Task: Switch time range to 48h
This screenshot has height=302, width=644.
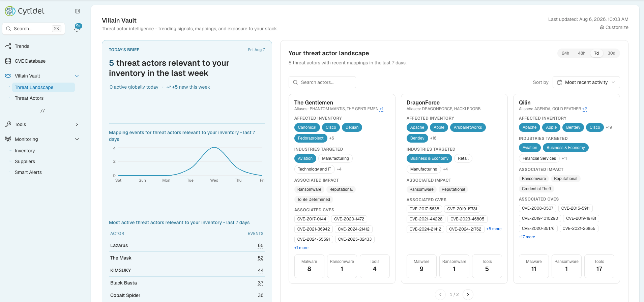Action: point(582,53)
